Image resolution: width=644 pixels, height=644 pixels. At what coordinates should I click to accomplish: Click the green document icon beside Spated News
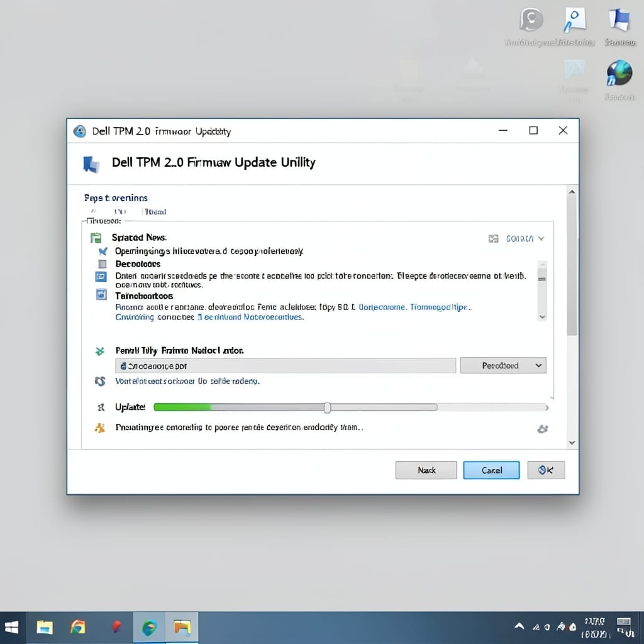pyautogui.click(x=96, y=238)
